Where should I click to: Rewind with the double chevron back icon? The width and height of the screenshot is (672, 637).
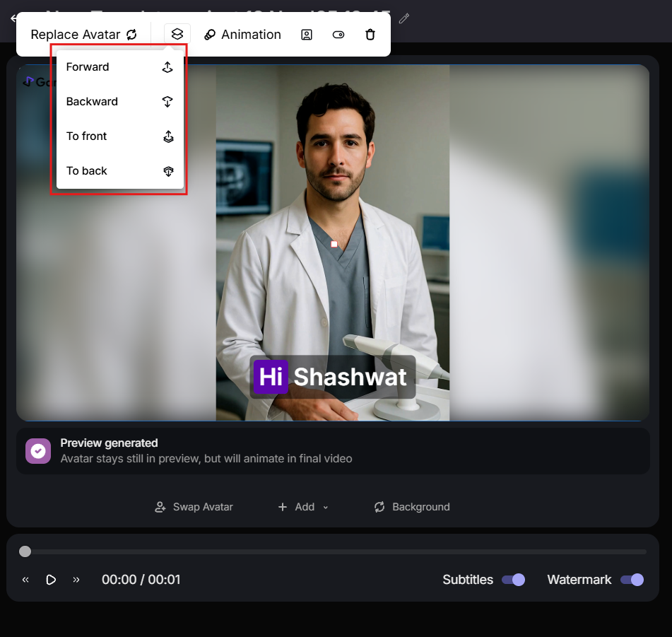(x=25, y=580)
